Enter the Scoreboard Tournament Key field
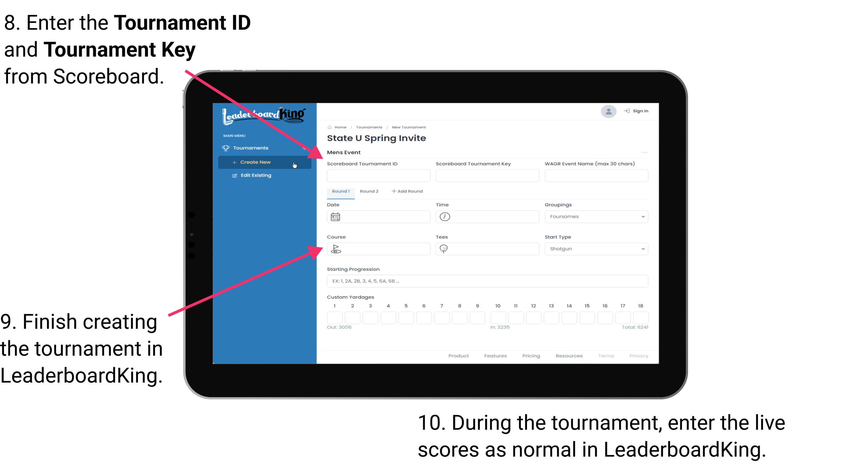Image resolution: width=868 pixels, height=467 pixels. click(487, 176)
